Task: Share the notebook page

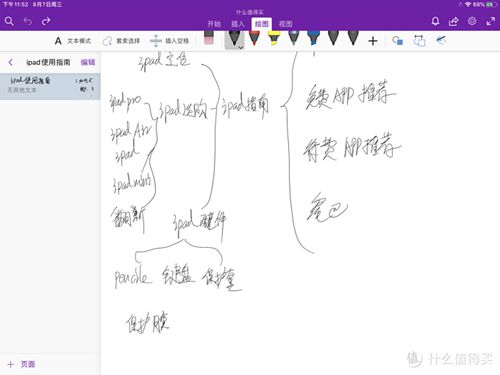Action: 453,22
